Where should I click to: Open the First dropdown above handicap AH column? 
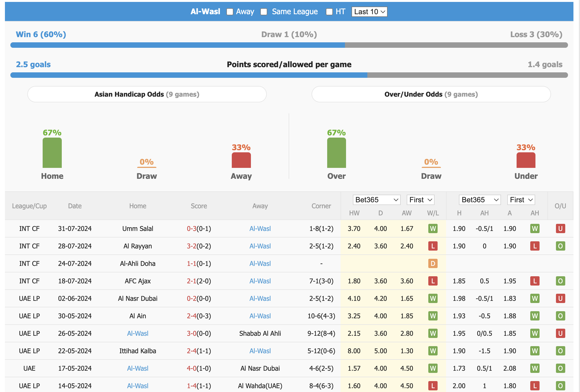coord(521,200)
